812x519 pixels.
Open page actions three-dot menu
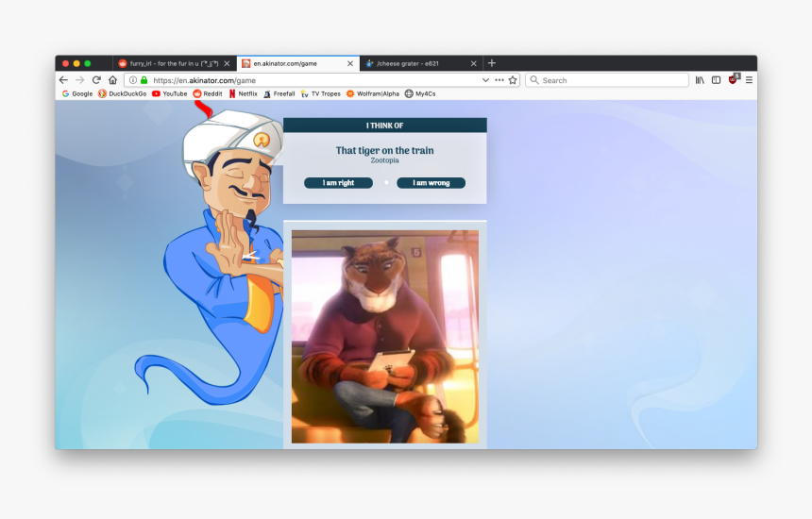tap(499, 80)
